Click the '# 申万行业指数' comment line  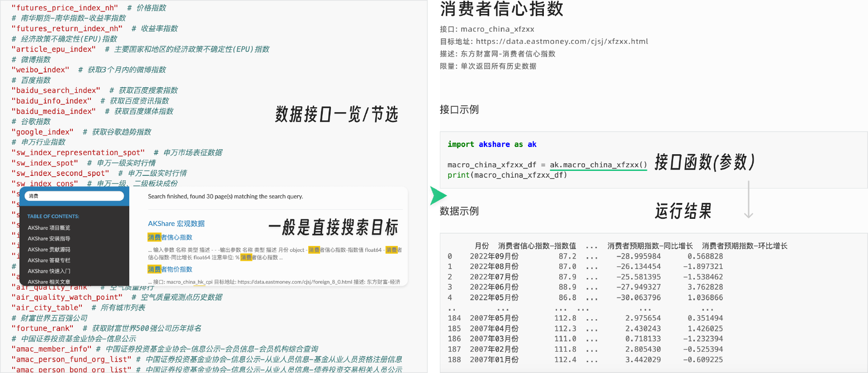38,142
